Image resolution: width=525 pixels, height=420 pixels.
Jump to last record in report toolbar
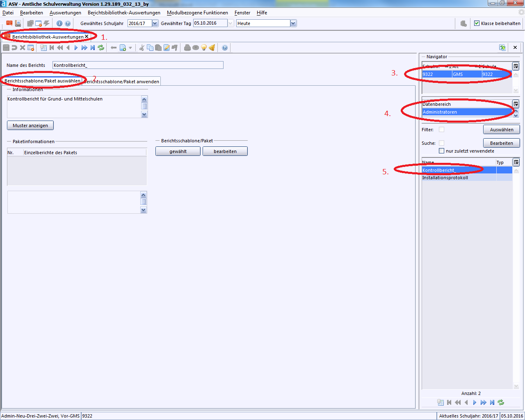coord(93,48)
